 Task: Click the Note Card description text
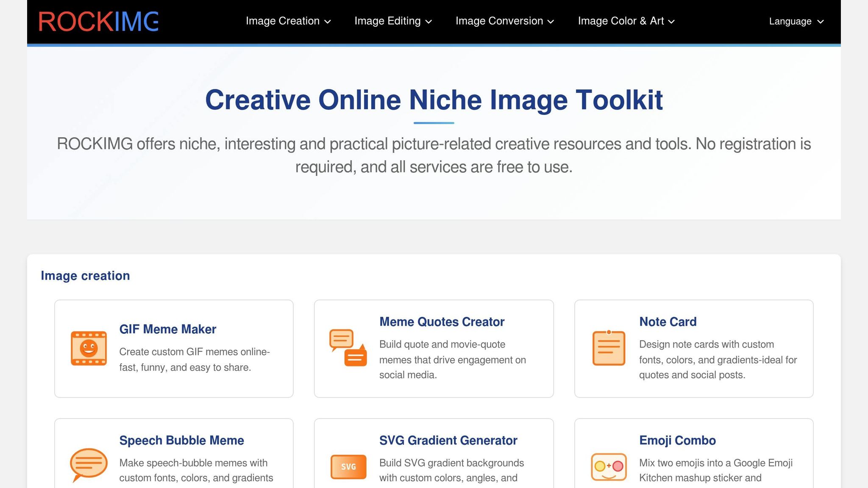tap(718, 360)
